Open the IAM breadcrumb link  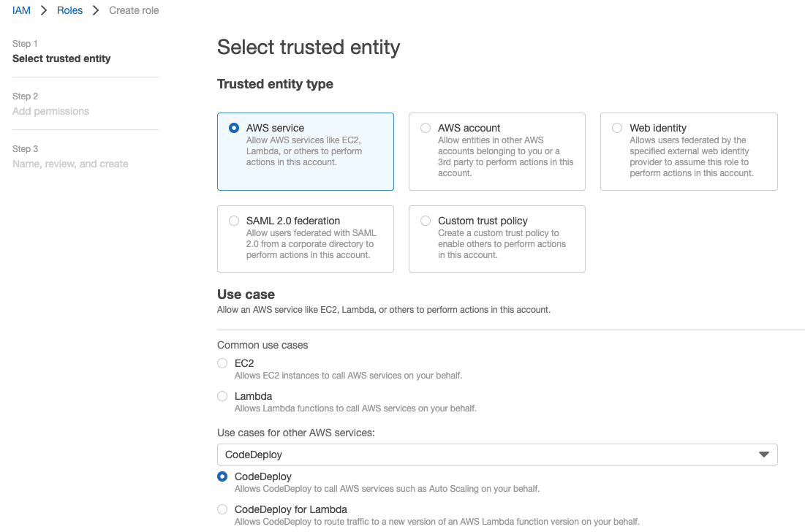[x=21, y=10]
